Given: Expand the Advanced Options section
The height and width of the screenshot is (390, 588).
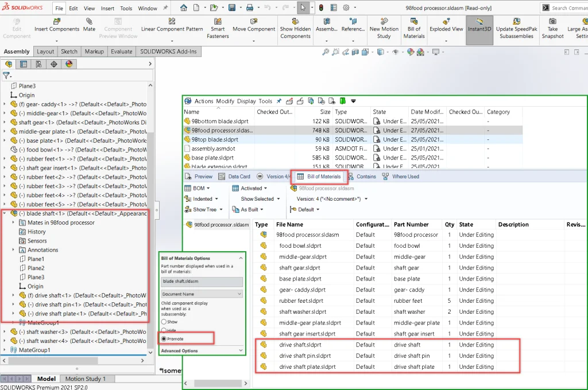Looking at the screenshot, I should point(179,350).
